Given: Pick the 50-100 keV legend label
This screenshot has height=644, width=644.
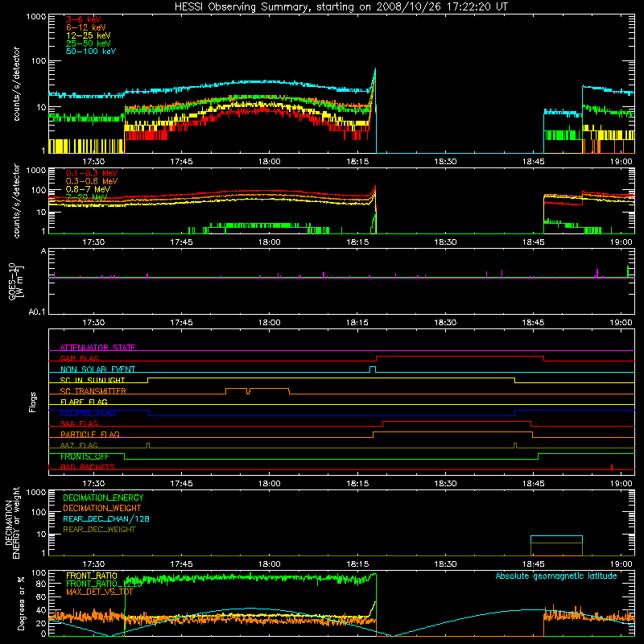Looking at the screenshot, I should pyautogui.click(x=91, y=52).
